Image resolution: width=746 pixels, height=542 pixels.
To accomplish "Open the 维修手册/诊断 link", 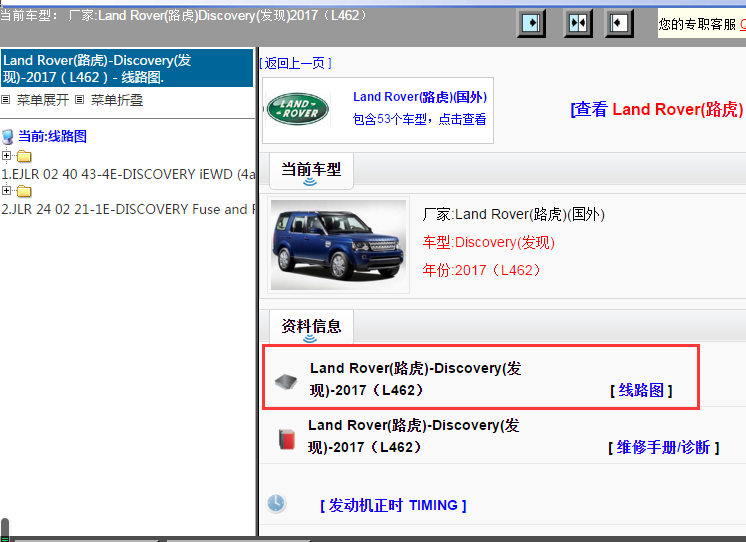I will click(663, 447).
